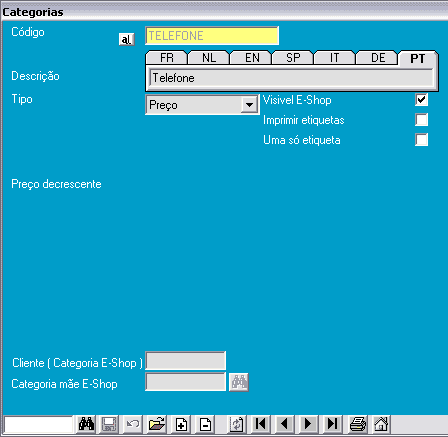Jump to the first record
Screen dimensions: 448x437
pyautogui.click(x=261, y=424)
